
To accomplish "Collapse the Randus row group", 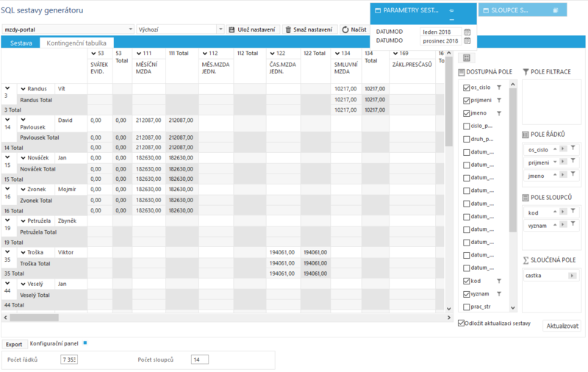I will pos(24,89).
